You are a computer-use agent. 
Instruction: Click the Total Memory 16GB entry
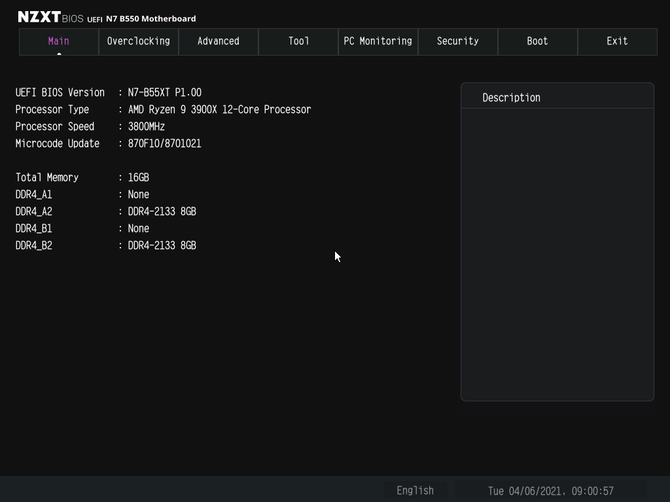pos(82,178)
